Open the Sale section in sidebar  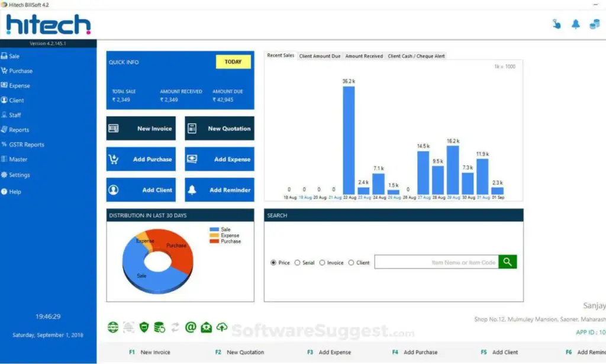coord(11,56)
